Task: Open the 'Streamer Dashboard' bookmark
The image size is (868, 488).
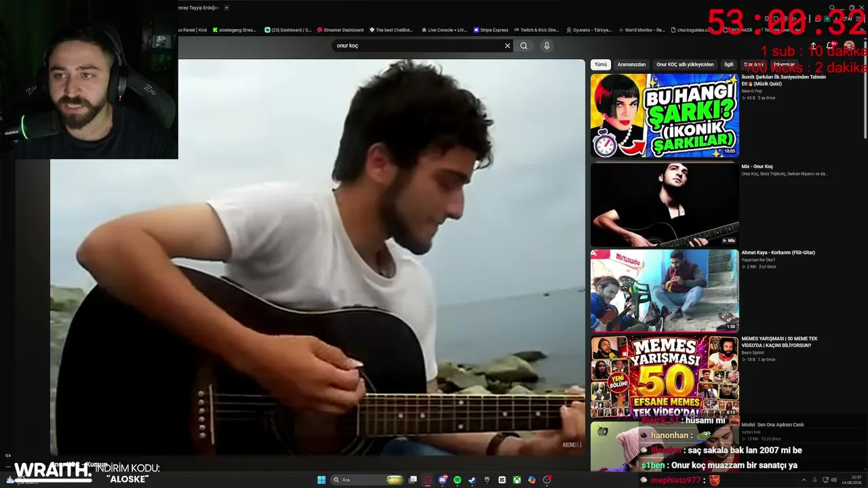Action: click(x=340, y=30)
